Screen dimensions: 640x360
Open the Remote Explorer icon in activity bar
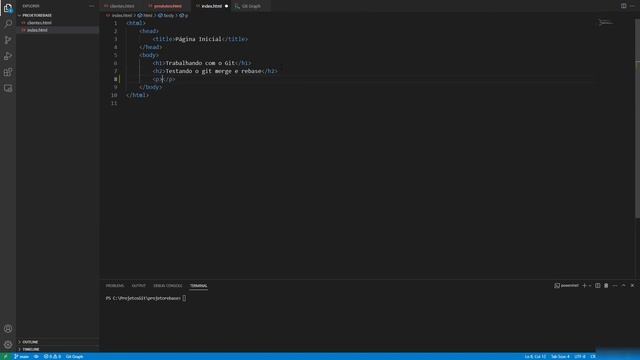click(x=8, y=88)
